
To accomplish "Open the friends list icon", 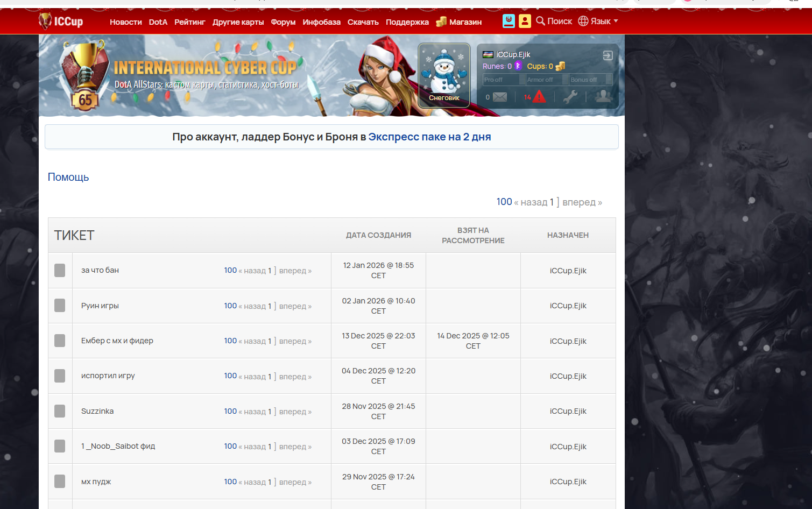I will tap(603, 96).
